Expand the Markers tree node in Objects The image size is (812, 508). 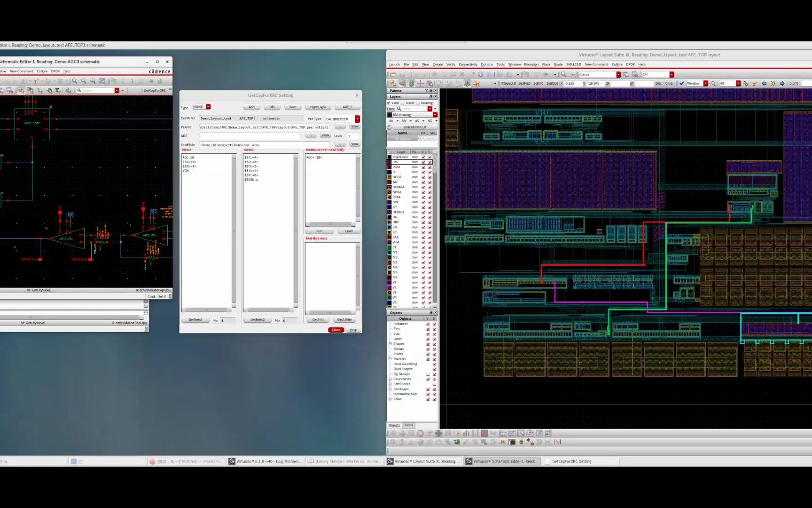click(390, 359)
